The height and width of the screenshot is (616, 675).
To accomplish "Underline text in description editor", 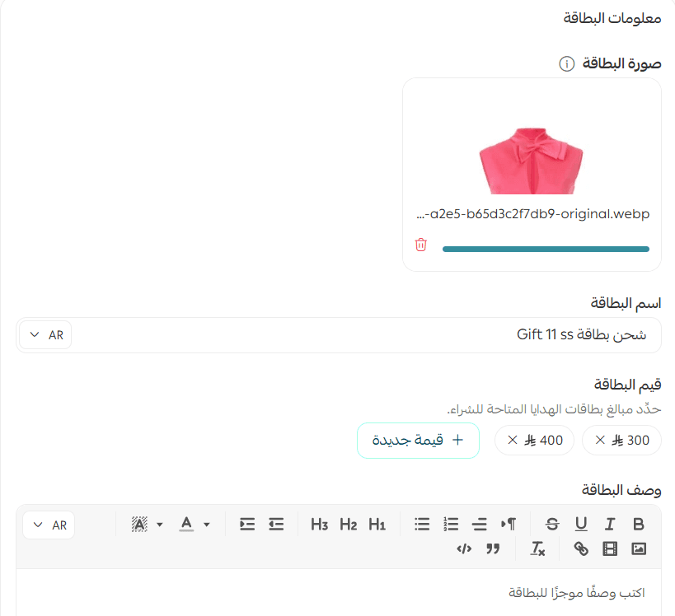I will [x=581, y=524].
